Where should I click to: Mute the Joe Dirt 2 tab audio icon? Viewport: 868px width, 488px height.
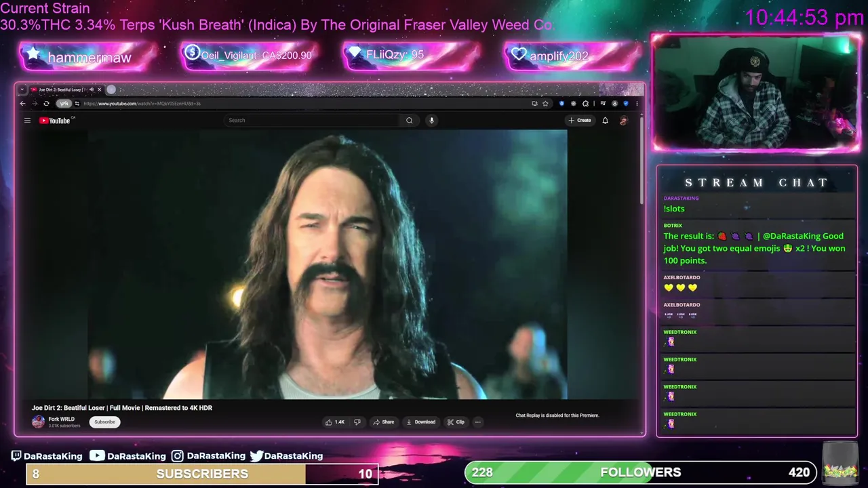[x=92, y=89]
